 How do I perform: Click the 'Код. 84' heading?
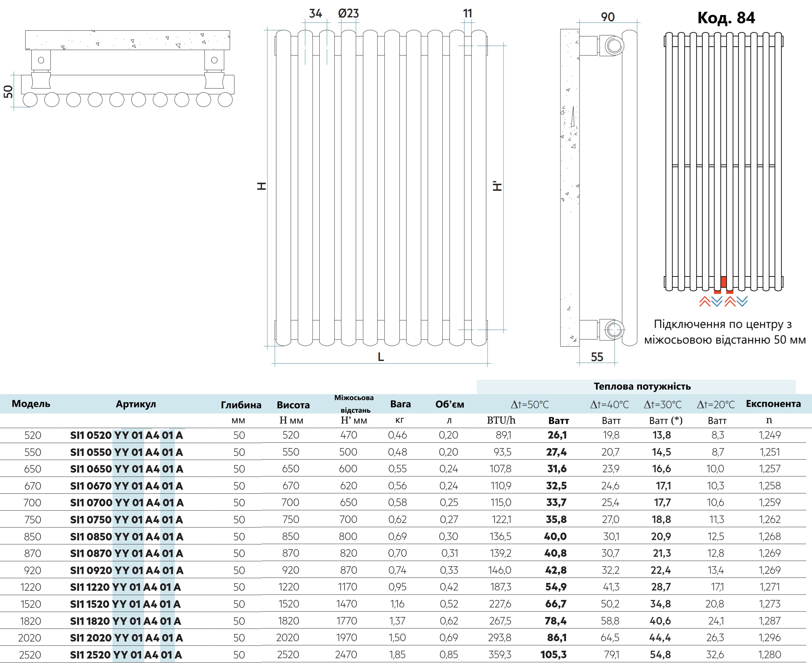(x=726, y=18)
